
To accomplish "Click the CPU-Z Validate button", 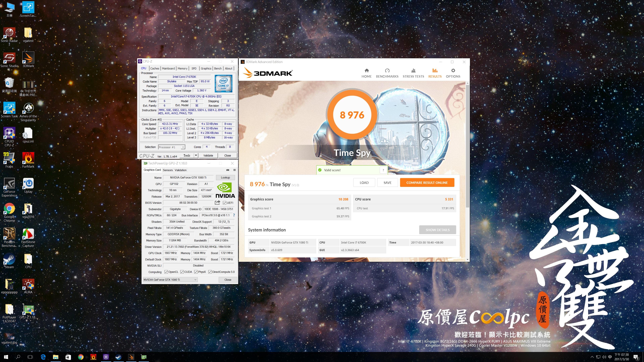I will [208, 155].
